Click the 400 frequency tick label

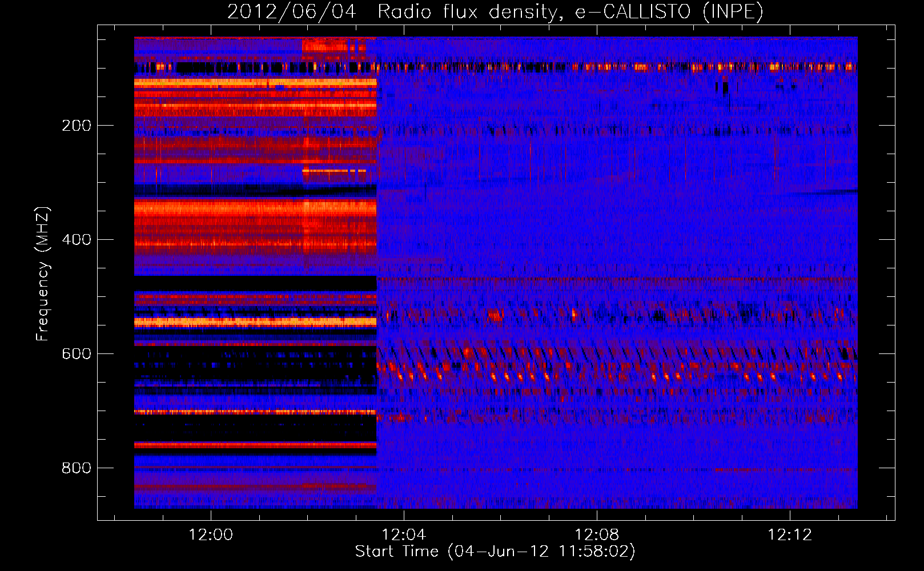[77, 239]
